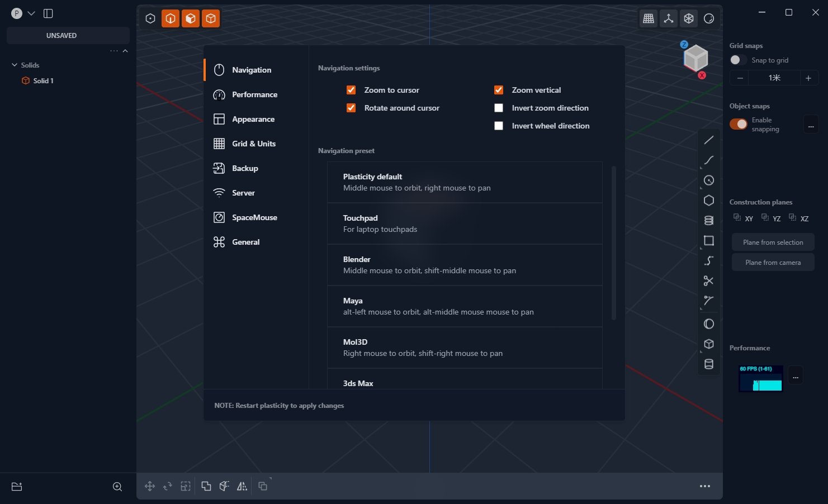Uncheck Rotate around cursor
This screenshot has height=504, width=828.
tap(351, 108)
